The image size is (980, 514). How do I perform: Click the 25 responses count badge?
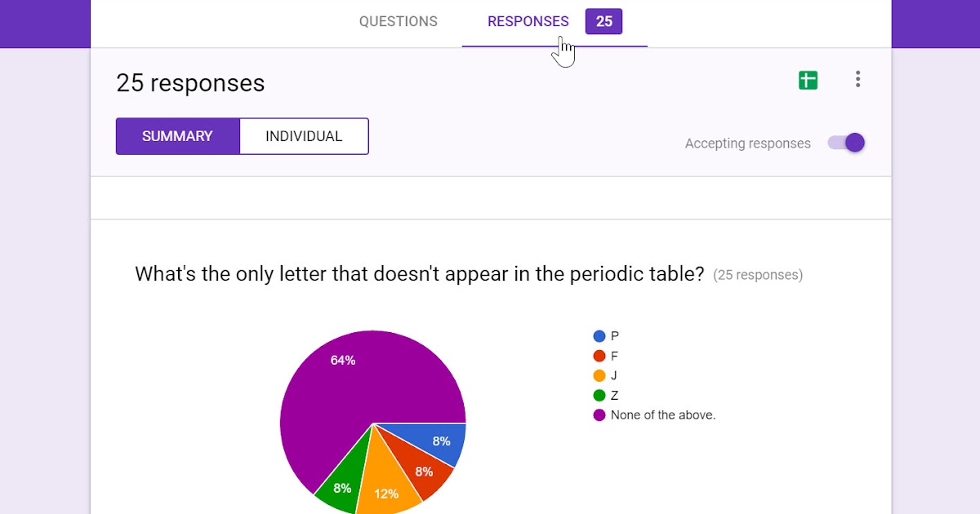click(x=604, y=22)
